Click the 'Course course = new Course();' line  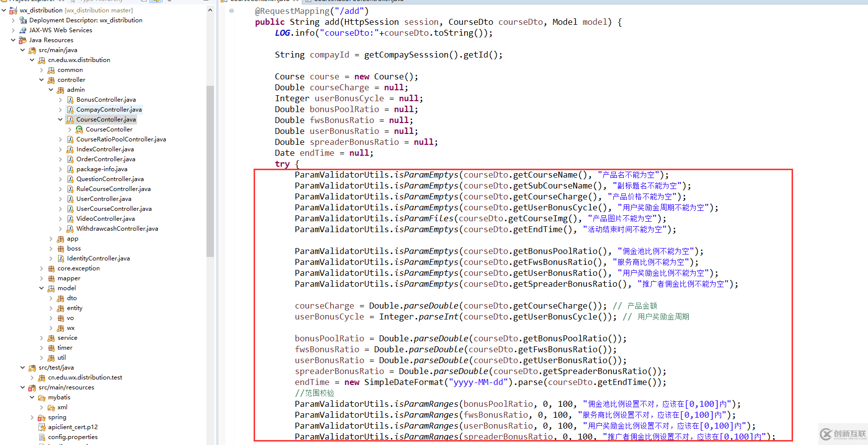click(346, 76)
